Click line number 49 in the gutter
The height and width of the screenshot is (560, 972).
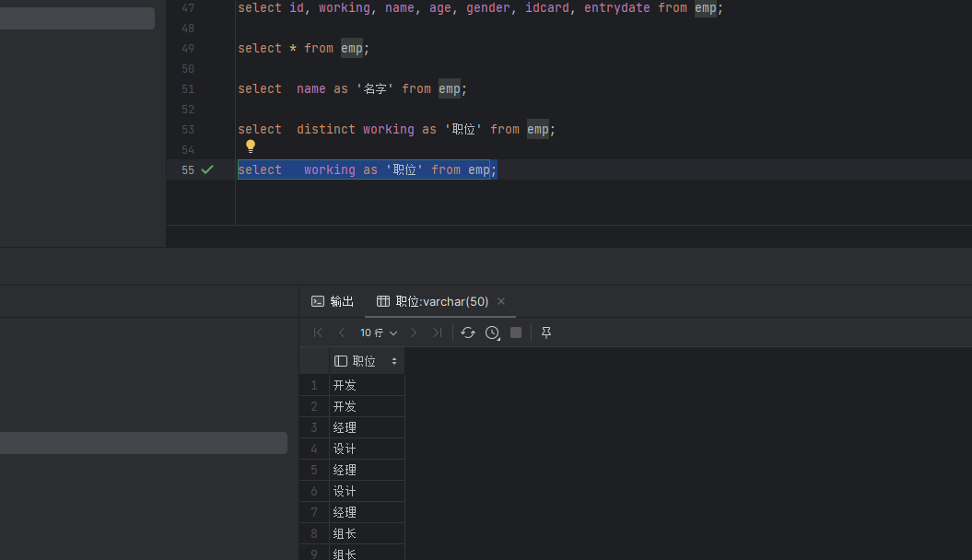point(188,48)
